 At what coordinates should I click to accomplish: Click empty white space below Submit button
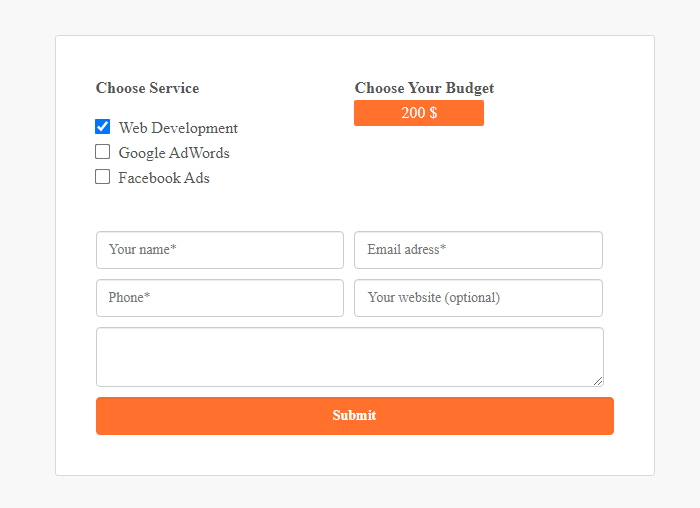[x=354, y=455]
